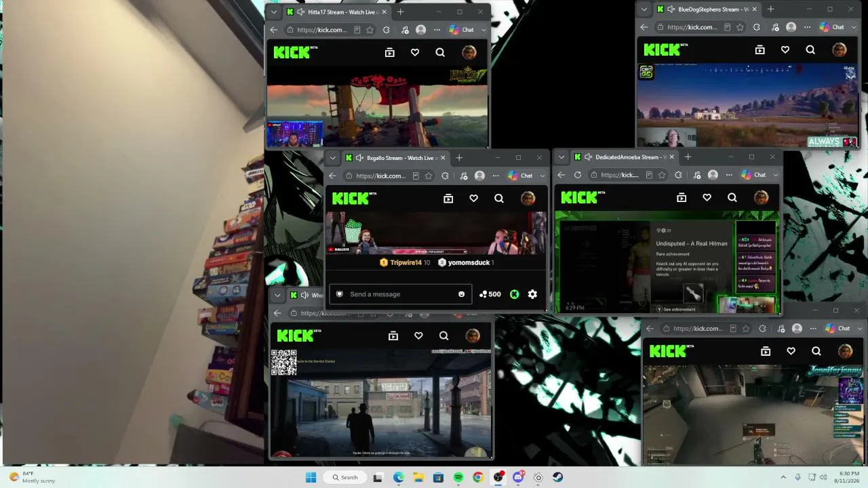Open the media control icon in Bxgallo browser toolbar
Viewport: 868px width, 488px height.
[462, 176]
